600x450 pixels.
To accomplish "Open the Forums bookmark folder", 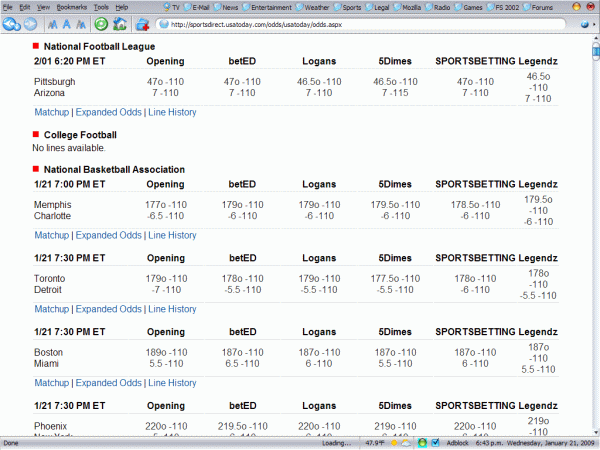I will [x=538, y=7].
